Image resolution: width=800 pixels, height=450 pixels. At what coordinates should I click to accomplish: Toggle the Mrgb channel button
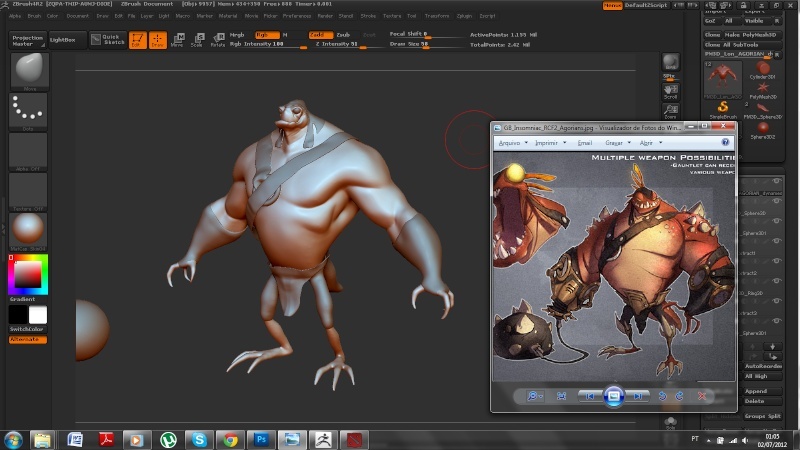tap(237, 35)
